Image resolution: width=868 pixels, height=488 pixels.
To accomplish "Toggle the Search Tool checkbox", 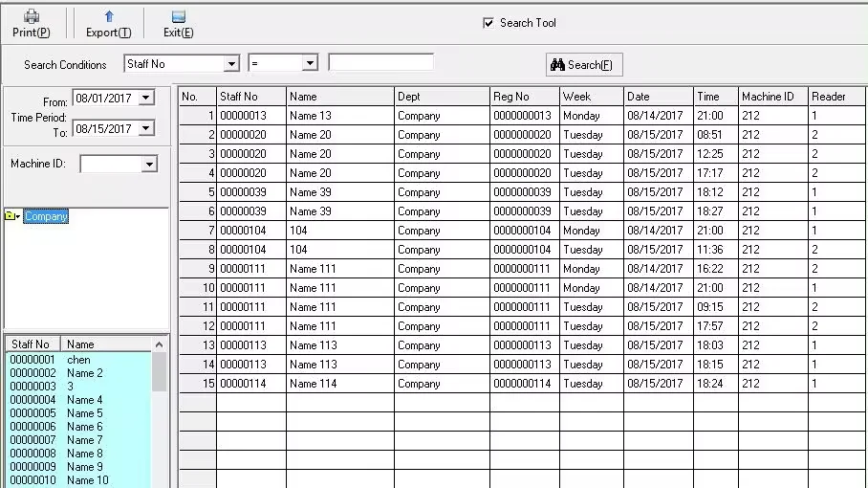I will pos(488,23).
